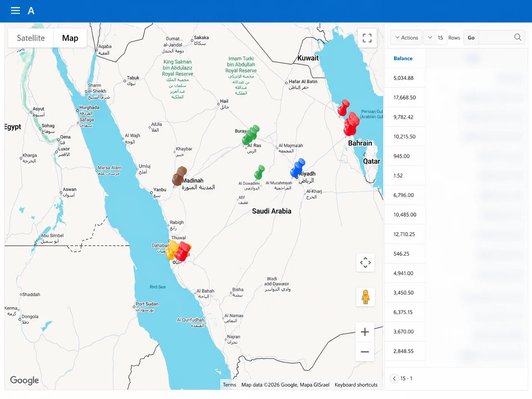This screenshot has height=399, width=532.
Task: Click the red pin cluster above Bahrain
Action: (351, 124)
